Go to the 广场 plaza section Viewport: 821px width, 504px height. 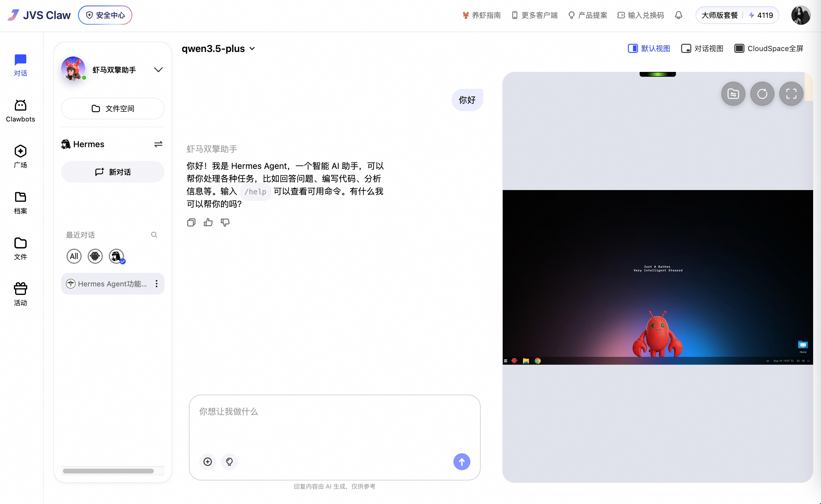coord(20,157)
